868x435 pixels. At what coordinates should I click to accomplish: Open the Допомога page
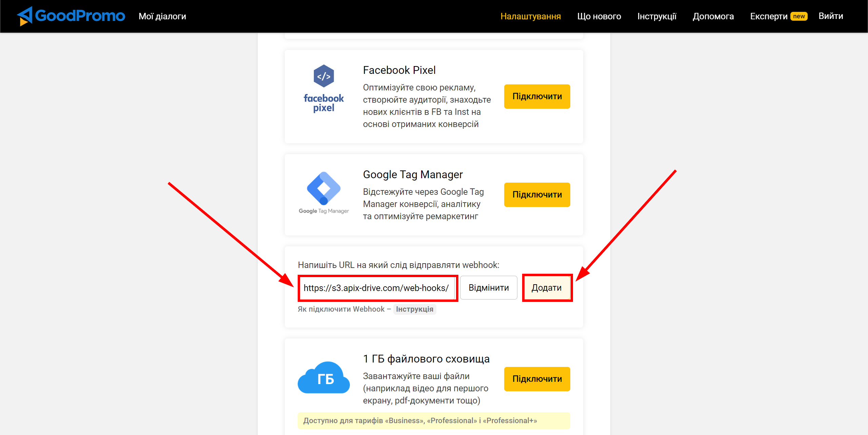coord(713,16)
